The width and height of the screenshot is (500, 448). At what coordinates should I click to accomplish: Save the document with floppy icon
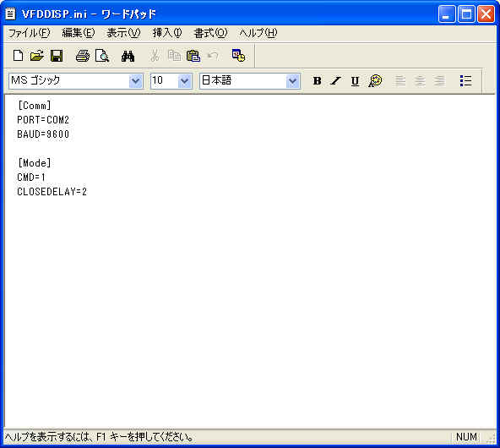pyautogui.click(x=57, y=56)
